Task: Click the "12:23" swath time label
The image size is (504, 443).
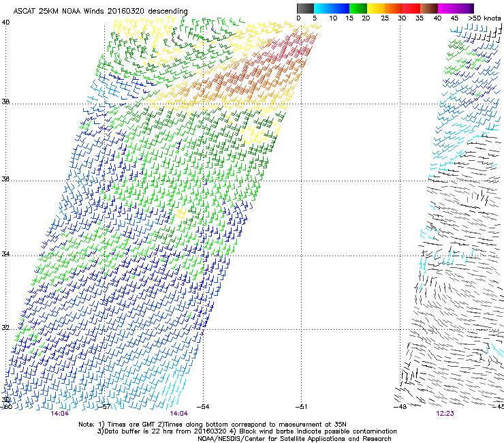Action: [445, 414]
